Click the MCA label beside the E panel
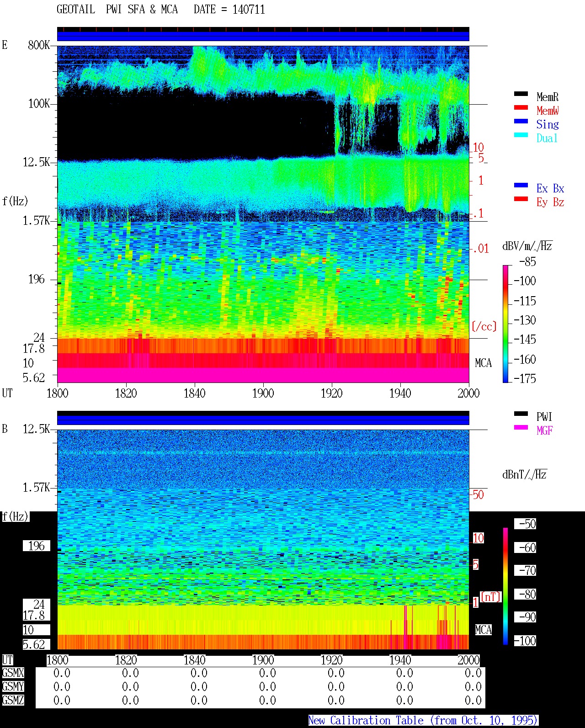 (483, 363)
